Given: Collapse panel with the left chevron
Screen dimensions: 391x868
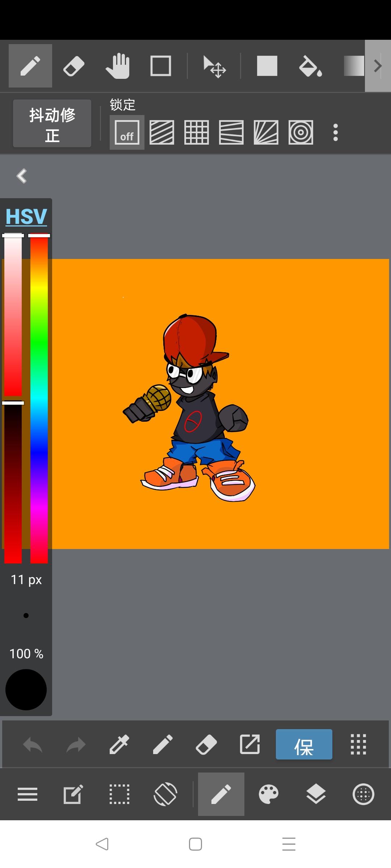Looking at the screenshot, I should click(x=22, y=176).
